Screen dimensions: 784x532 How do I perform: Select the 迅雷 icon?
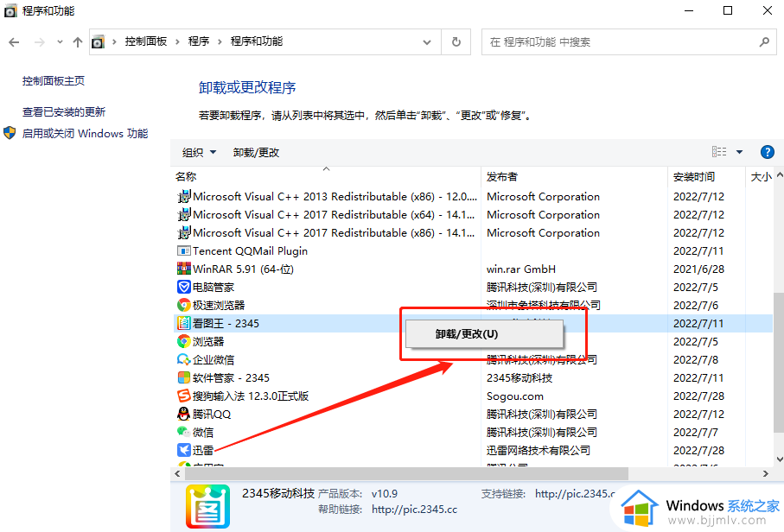point(184,450)
